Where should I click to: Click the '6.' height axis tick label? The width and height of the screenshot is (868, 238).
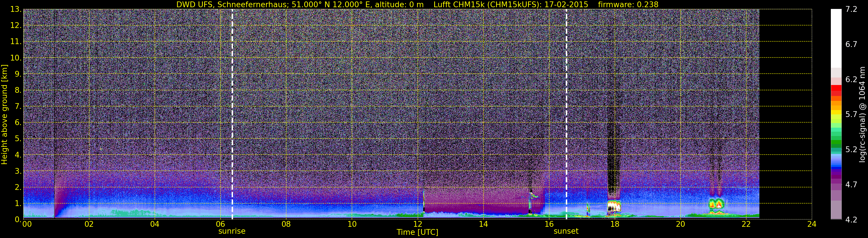click(x=18, y=122)
